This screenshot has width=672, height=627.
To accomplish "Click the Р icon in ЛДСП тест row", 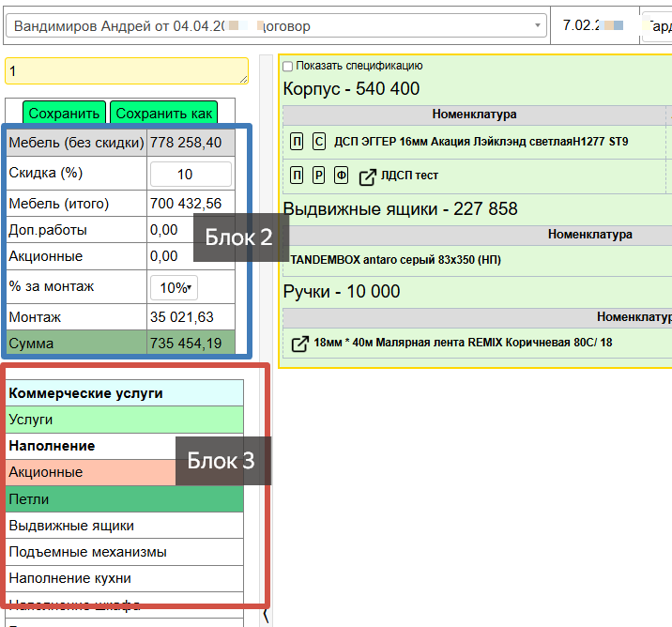I will (319, 176).
